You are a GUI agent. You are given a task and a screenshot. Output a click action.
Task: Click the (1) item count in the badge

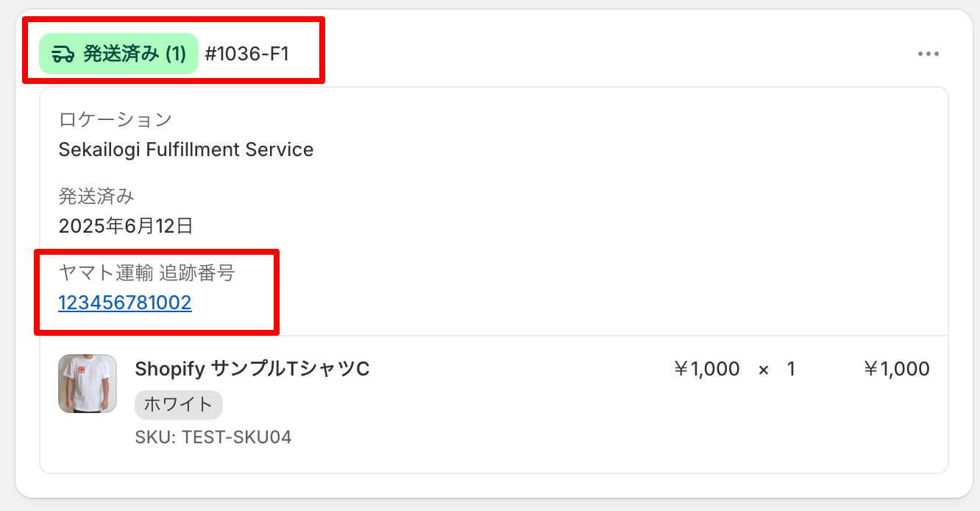click(175, 54)
